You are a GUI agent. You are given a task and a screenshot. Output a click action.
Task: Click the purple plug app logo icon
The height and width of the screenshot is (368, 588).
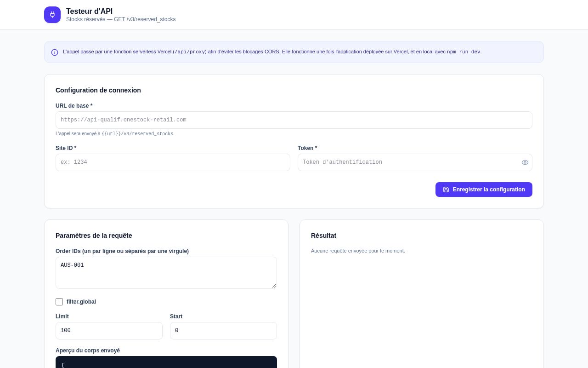[x=52, y=15]
